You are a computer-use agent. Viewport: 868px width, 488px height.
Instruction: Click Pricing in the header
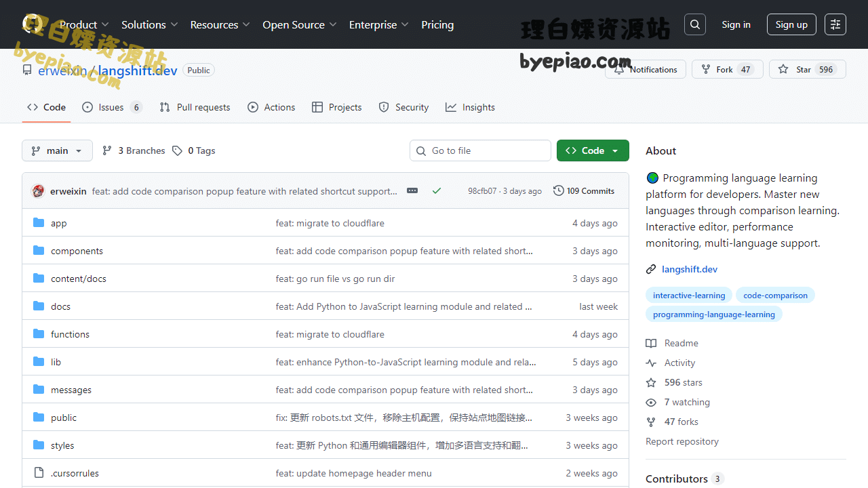pos(437,24)
